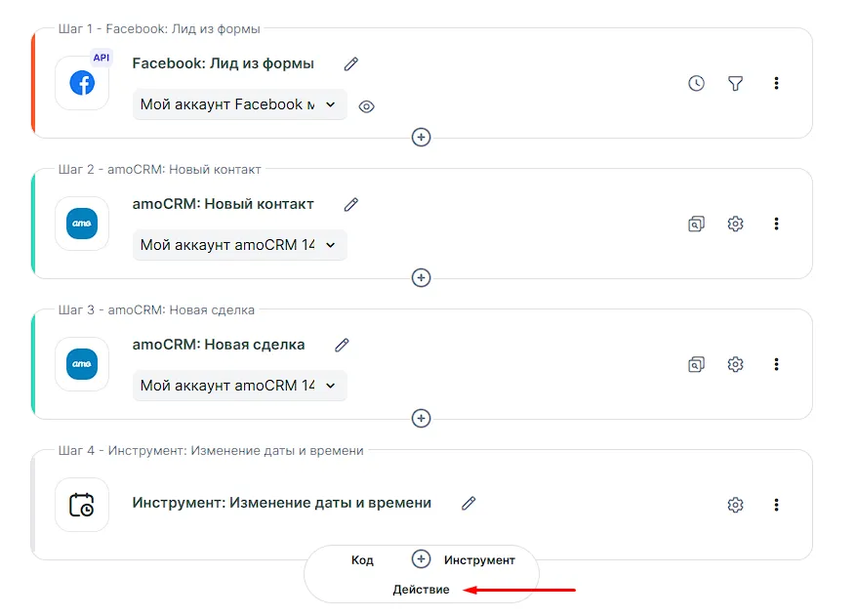The height and width of the screenshot is (616, 857).
Task: Click the search-copy icon in Новая сделка step
Action: (696, 364)
